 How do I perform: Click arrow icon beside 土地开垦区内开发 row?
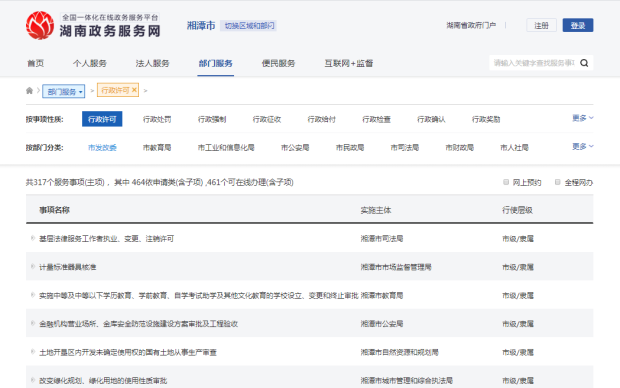33,352
